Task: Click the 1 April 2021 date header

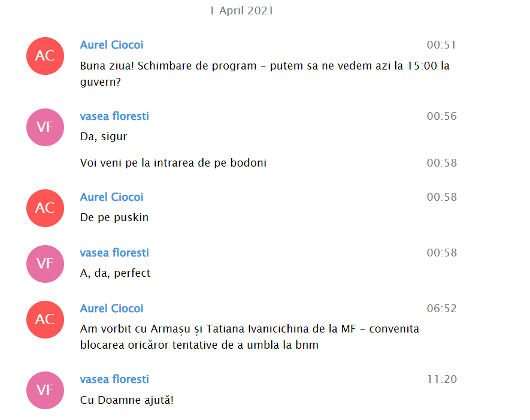Action: point(241,10)
